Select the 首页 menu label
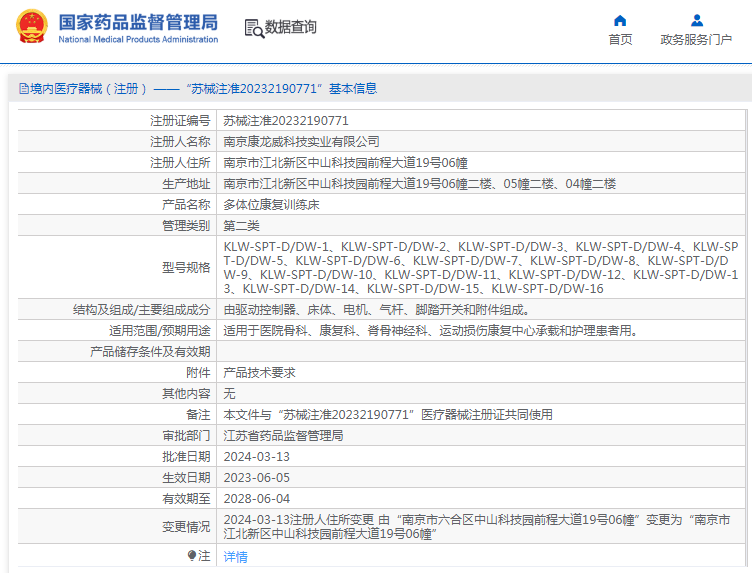Screen dimensions: 752x573 pos(620,40)
